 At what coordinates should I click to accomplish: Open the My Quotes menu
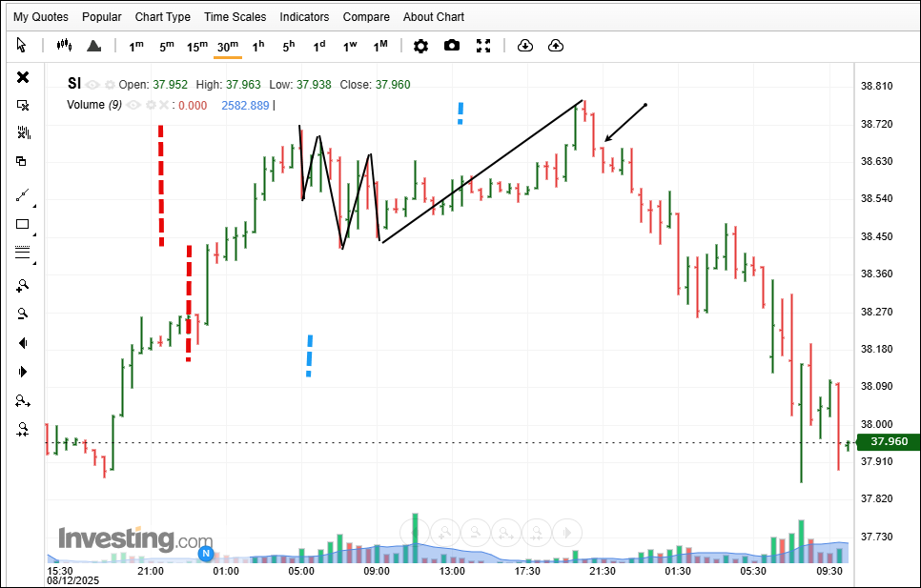(x=41, y=17)
